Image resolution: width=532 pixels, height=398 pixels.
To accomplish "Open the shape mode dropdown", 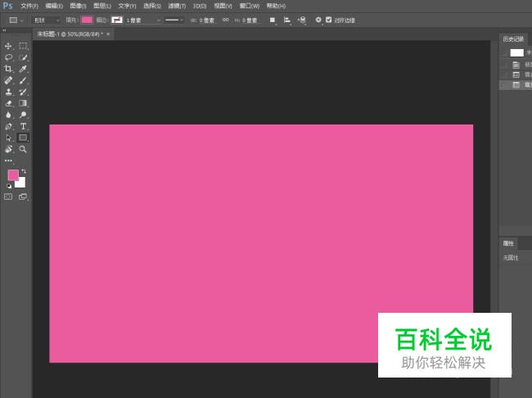I will pyautogui.click(x=46, y=20).
